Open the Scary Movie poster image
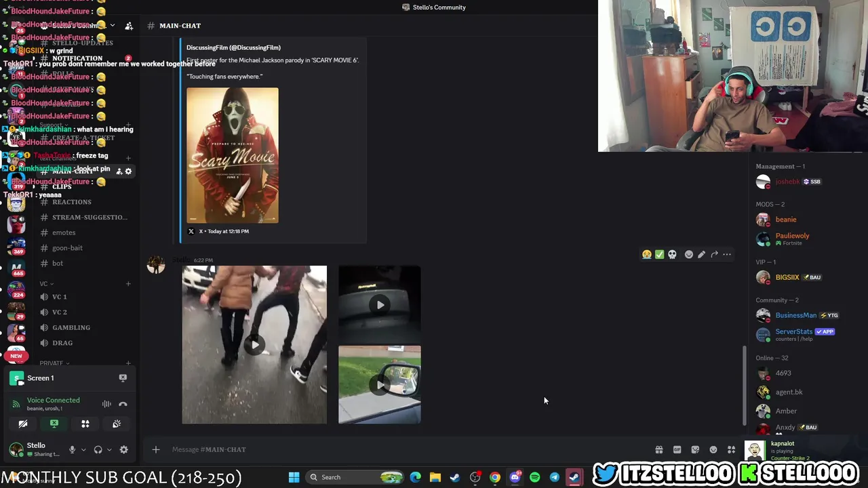This screenshot has width=868, height=488. pos(233,155)
